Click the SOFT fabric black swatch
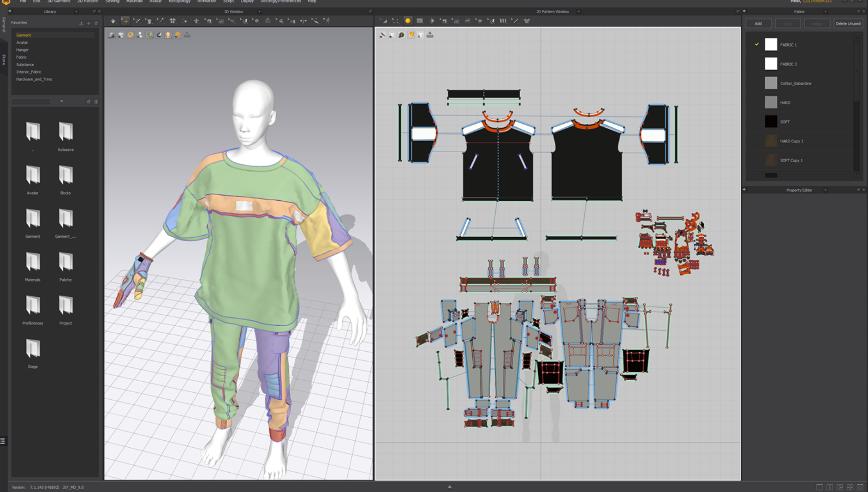Image resolution: width=868 pixels, height=492 pixels. (x=771, y=122)
